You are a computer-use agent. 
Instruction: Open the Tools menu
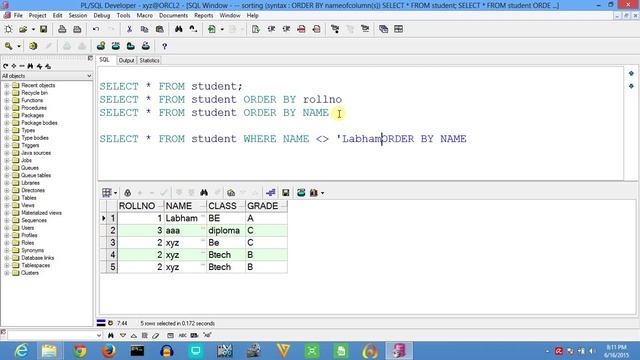coord(123,16)
